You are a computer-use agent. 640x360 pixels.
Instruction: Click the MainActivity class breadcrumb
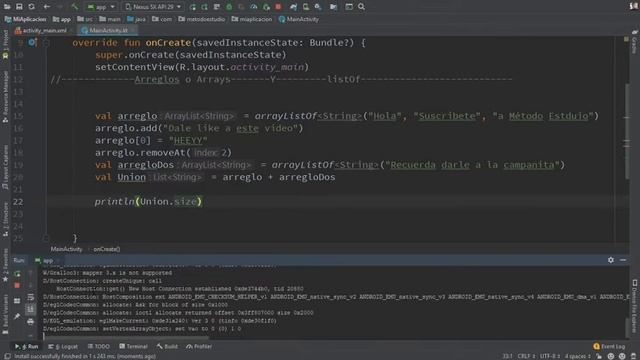pos(298,19)
